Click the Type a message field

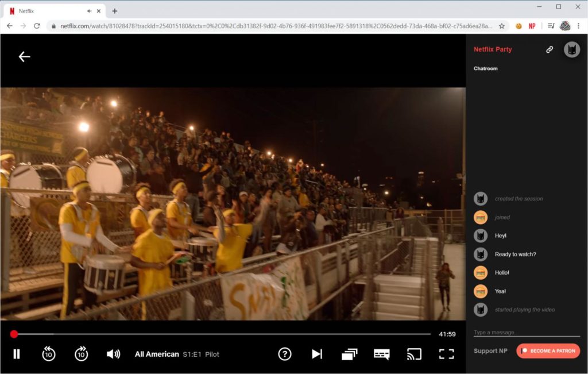pos(527,333)
